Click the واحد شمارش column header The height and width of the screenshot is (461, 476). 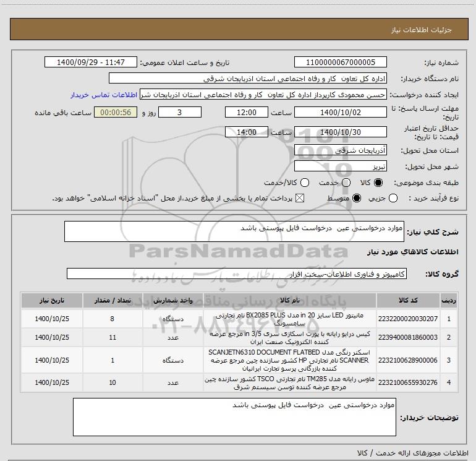pyautogui.click(x=172, y=300)
